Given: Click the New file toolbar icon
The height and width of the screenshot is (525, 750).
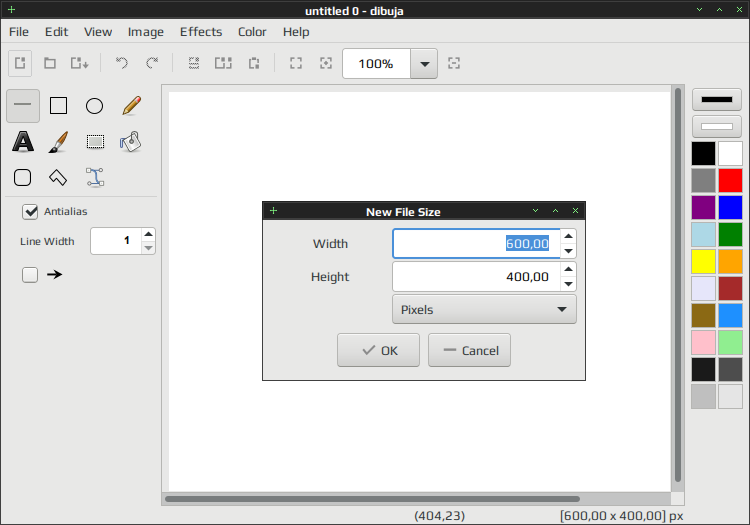Looking at the screenshot, I should pos(20,63).
